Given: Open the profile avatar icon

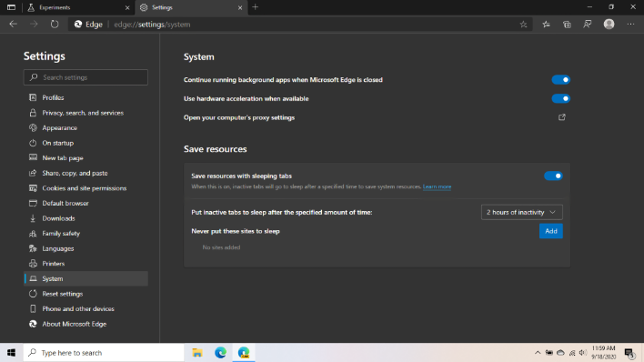Looking at the screenshot, I should 609,25.
